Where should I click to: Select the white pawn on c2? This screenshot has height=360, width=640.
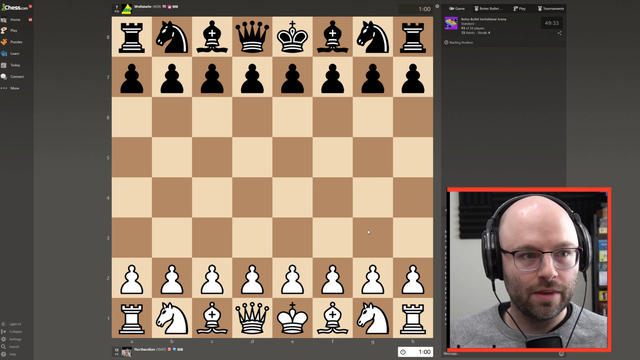click(212, 278)
